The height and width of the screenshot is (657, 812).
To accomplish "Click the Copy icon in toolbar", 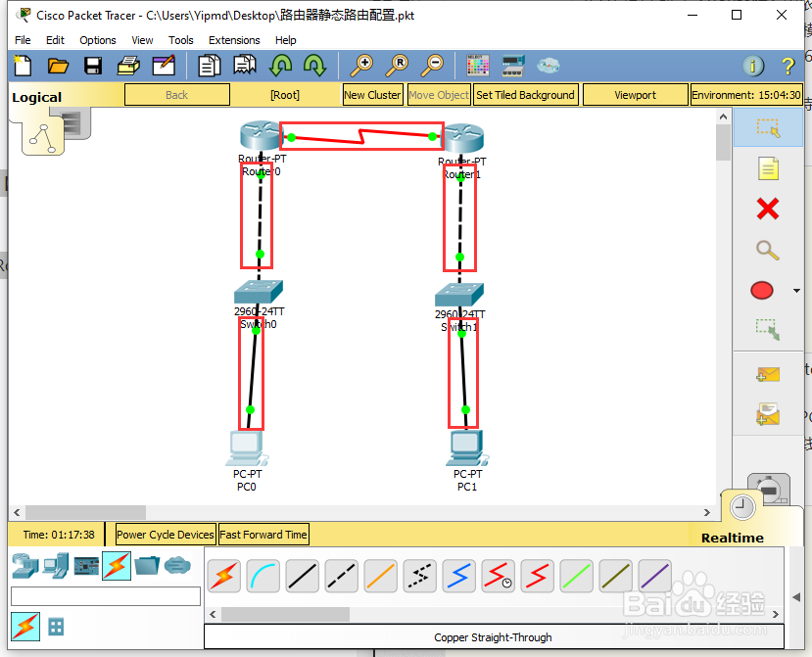I will tap(210, 66).
